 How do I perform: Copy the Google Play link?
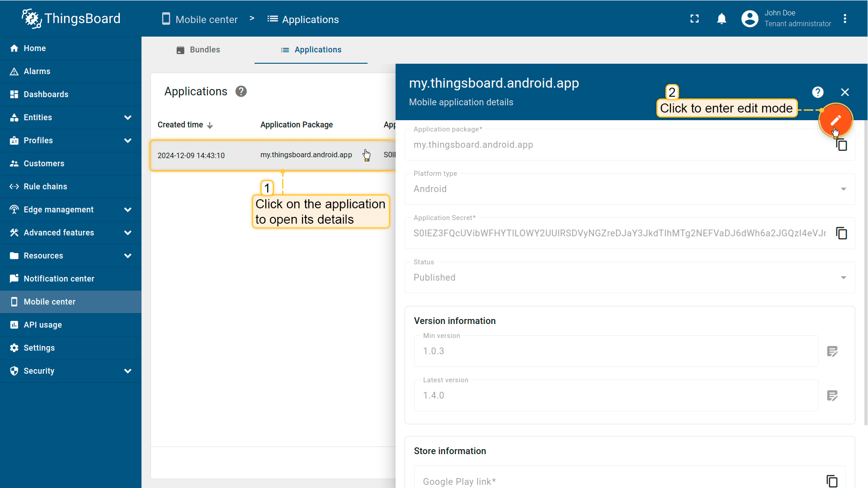tap(832, 481)
